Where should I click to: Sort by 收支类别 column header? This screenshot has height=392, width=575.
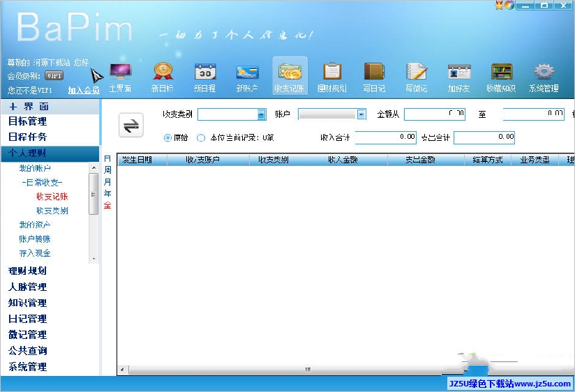(x=280, y=160)
